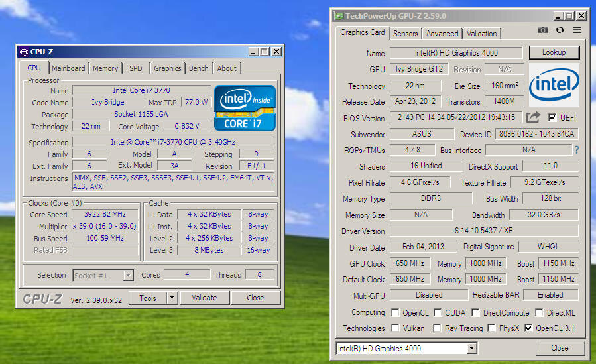596x364 pixels.
Task: Click the Intel logo in GPU-Z
Action: point(554,85)
